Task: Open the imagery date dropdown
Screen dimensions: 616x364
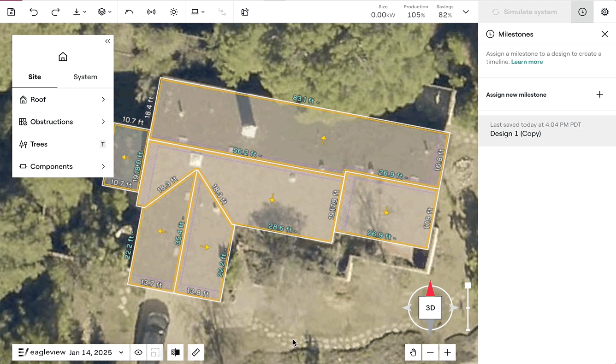Action: click(x=121, y=352)
